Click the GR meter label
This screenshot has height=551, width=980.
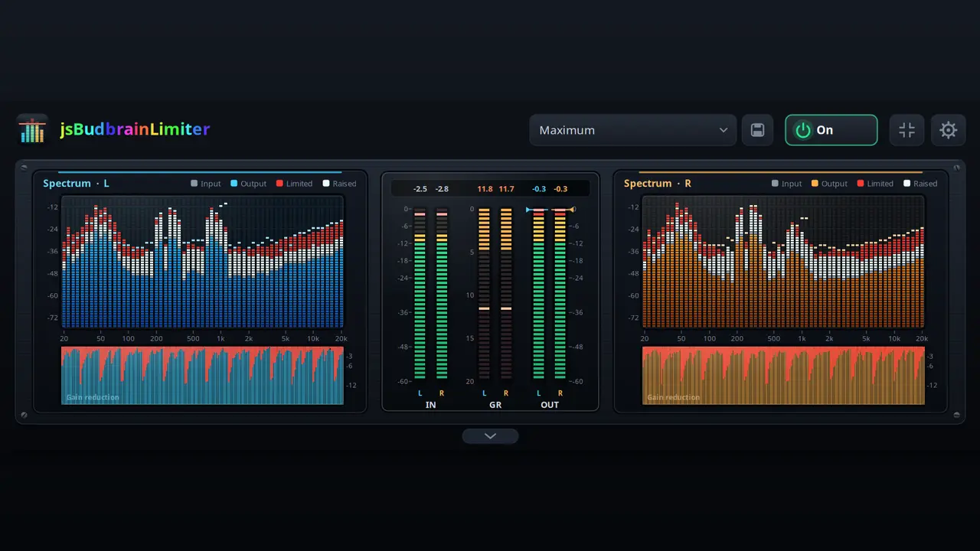click(495, 405)
